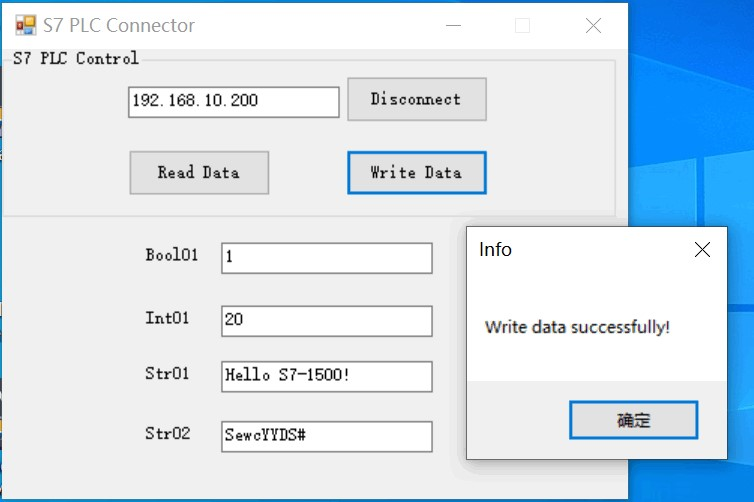Close the S7 PLC Connector window

(x=593, y=26)
